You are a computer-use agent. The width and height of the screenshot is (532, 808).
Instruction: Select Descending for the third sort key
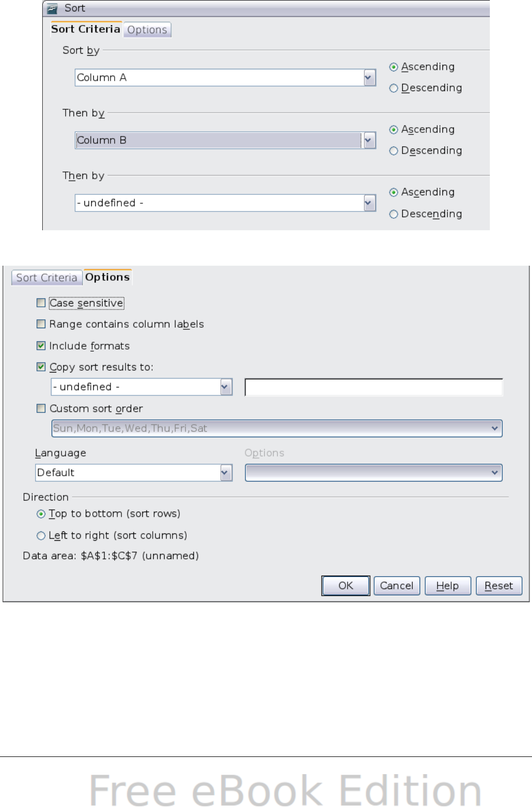click(x=394, y=214)
